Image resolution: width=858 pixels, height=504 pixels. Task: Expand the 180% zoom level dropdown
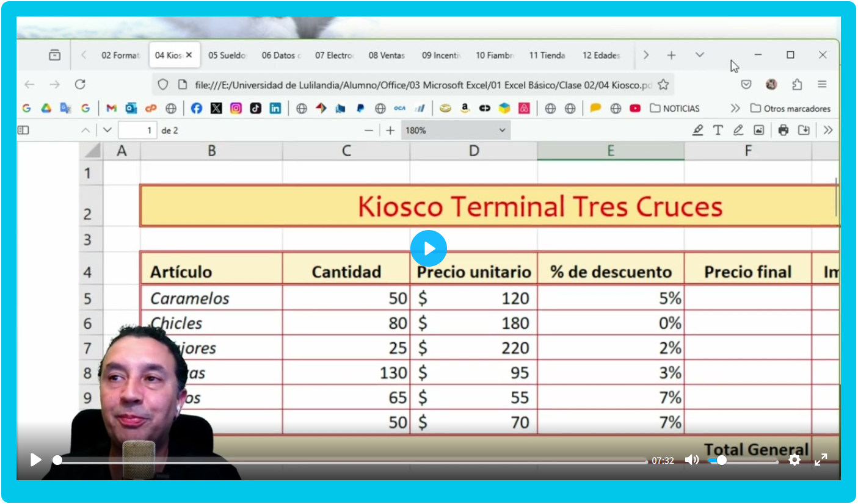pos(455,130)
